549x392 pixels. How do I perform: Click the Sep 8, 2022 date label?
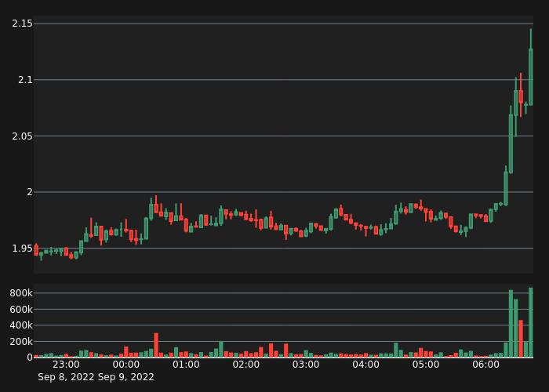66,377
